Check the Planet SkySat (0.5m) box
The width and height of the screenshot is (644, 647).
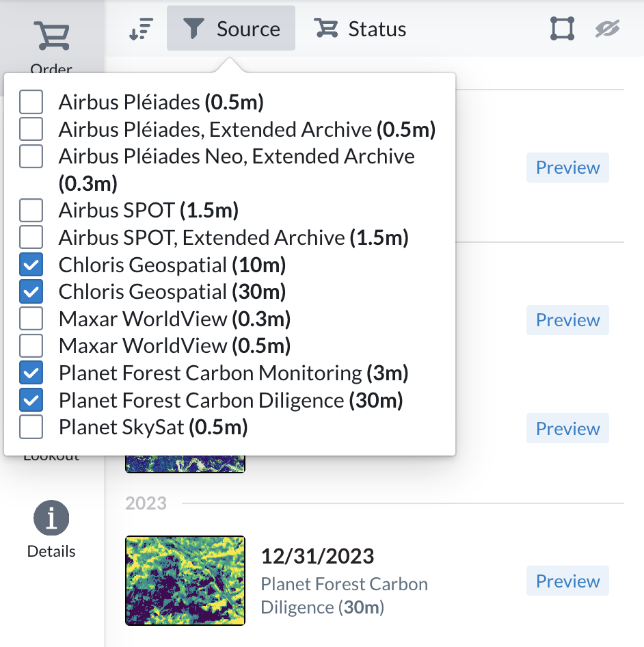[31, 427]
